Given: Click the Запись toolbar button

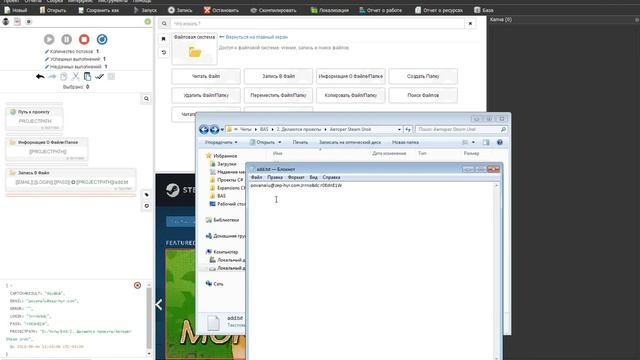Looking at the screenshot, I should (x=180, y=10).
